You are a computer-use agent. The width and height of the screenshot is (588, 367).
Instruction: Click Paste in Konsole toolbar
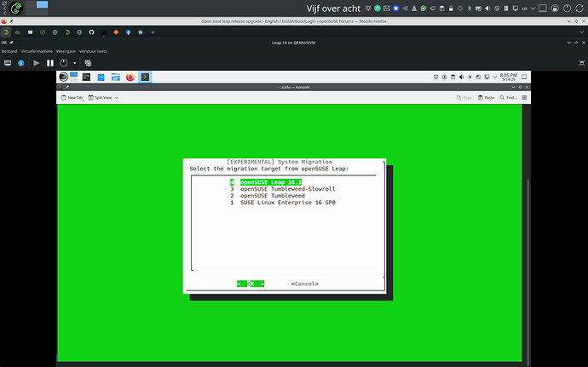(486, 97)
